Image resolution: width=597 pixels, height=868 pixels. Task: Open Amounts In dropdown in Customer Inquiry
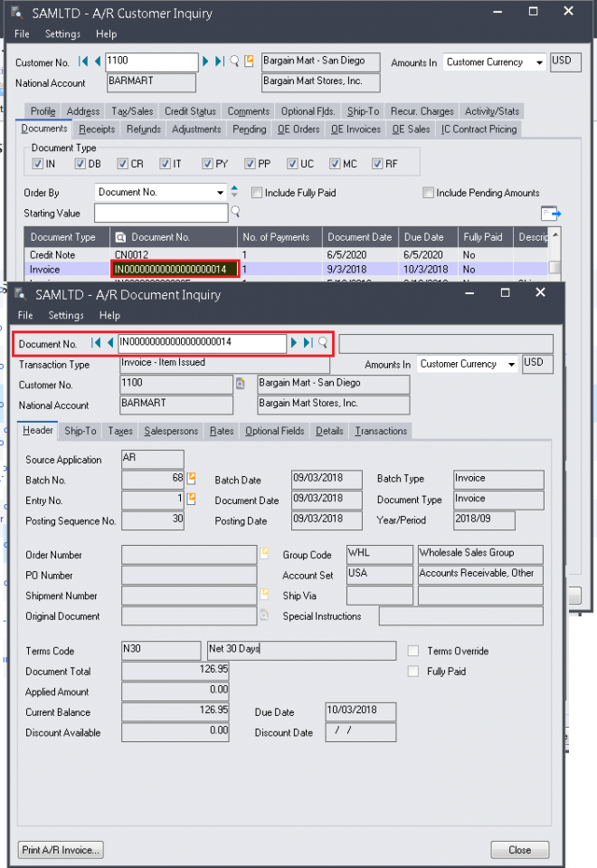(539, 62)
